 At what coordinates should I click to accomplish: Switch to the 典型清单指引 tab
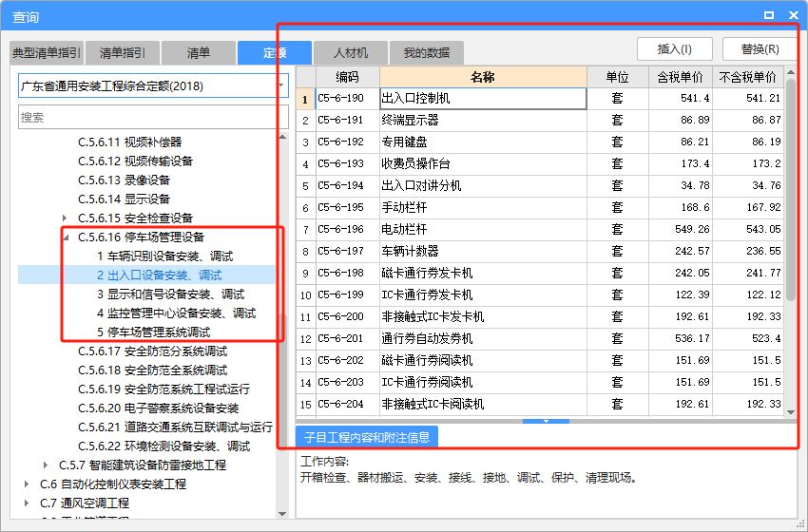point(47,52)
